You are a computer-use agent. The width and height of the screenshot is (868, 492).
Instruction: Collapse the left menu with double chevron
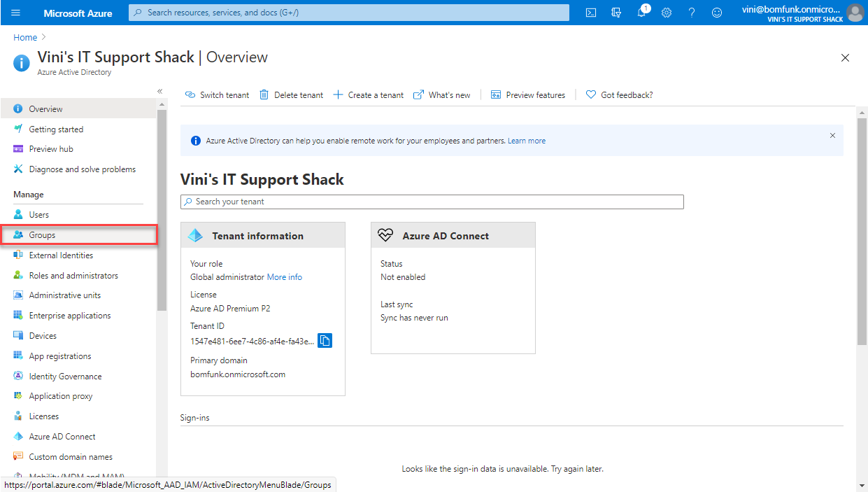pos(159,91)
